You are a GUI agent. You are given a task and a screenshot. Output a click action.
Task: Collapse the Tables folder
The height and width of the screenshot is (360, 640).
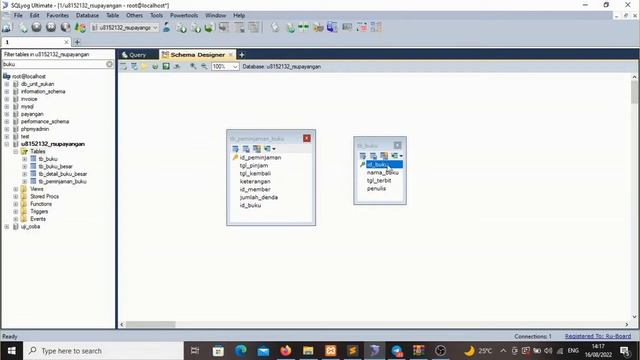point(16,151)
